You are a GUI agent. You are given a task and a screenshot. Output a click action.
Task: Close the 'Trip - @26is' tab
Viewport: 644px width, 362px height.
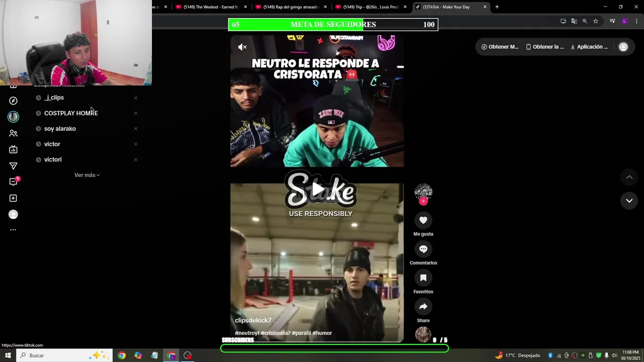(x=405, y=7)
